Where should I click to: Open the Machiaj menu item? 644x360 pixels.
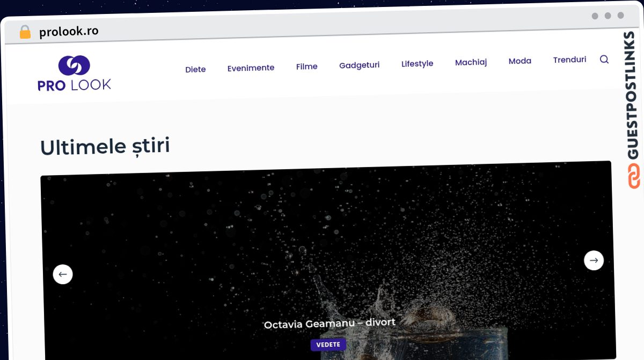click(x=471, y=62)
